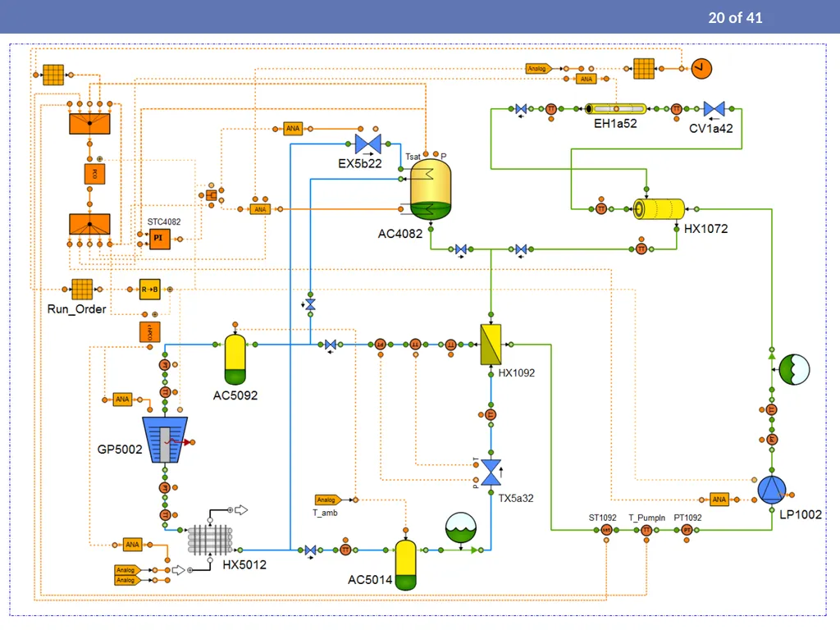Select the ANA block beside LP1002 pump
Screen dimensions: 840x630
tap(719, 500)
